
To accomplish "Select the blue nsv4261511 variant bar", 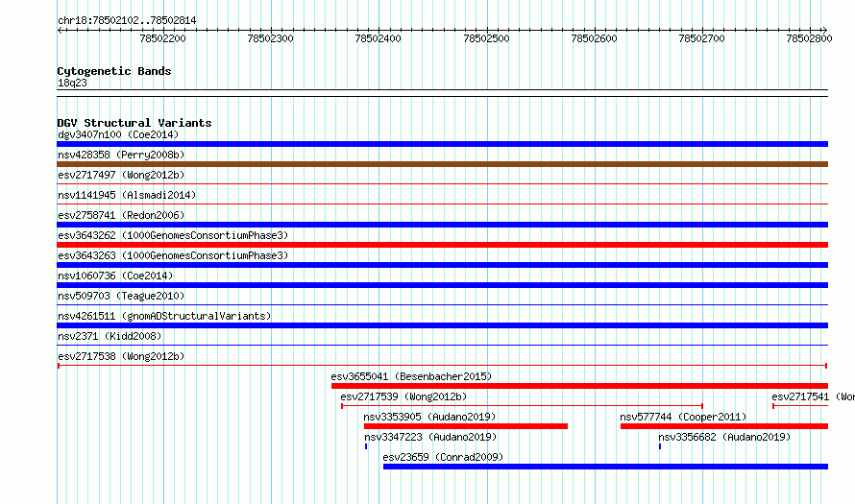I will (442, 325).
